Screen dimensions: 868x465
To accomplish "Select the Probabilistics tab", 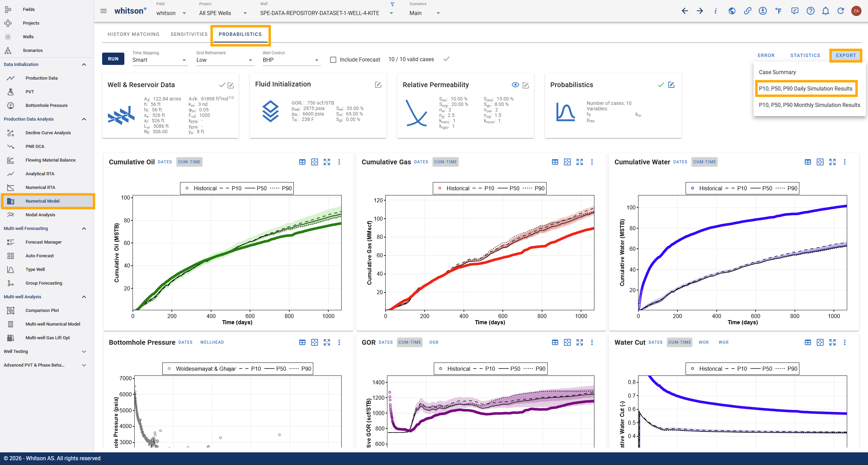I will click(240, 34).
